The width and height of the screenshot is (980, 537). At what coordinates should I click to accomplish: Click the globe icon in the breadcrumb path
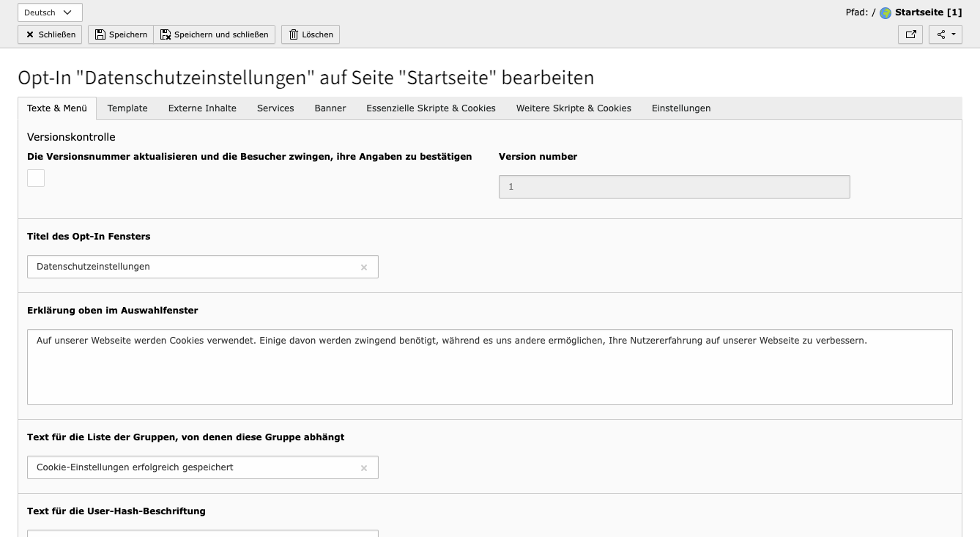(x=886, y=12)
